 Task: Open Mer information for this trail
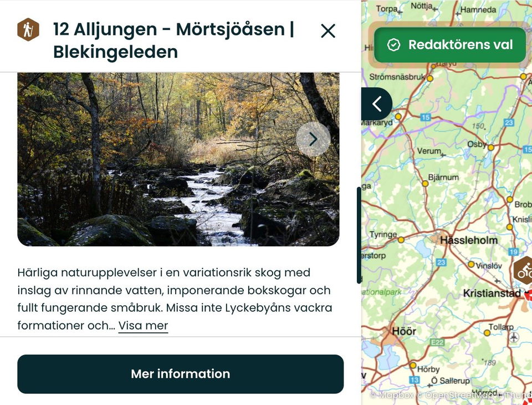click(181, 374)
